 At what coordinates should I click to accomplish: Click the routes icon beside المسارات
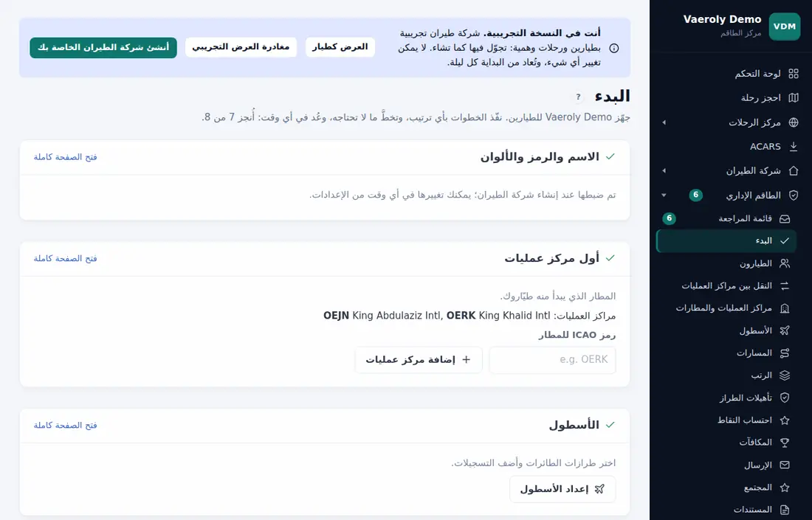coord(785,353)
